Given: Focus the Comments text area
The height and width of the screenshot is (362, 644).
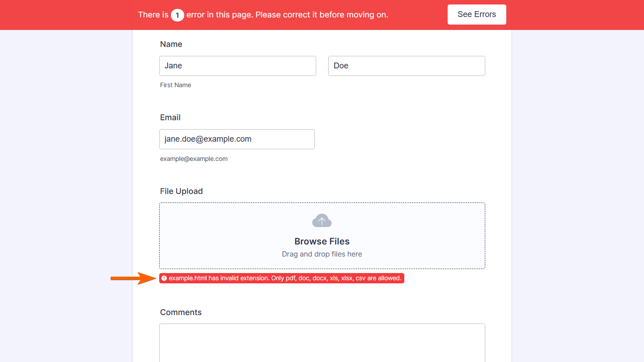Looking at the screenshot, I should (x=322, y=342).
